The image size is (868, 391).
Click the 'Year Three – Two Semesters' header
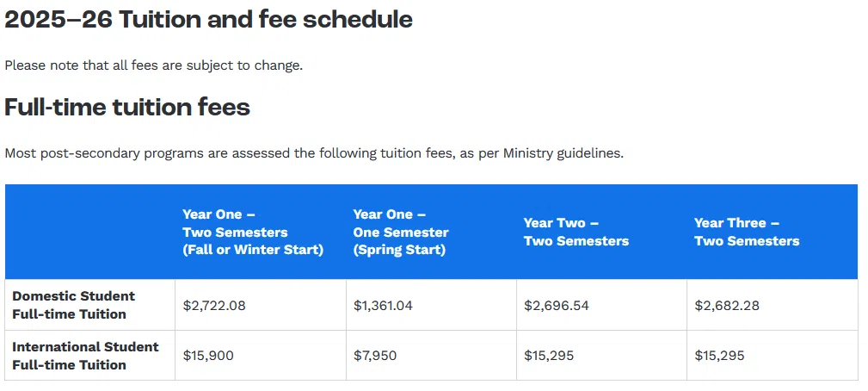(x=746, y=232)
